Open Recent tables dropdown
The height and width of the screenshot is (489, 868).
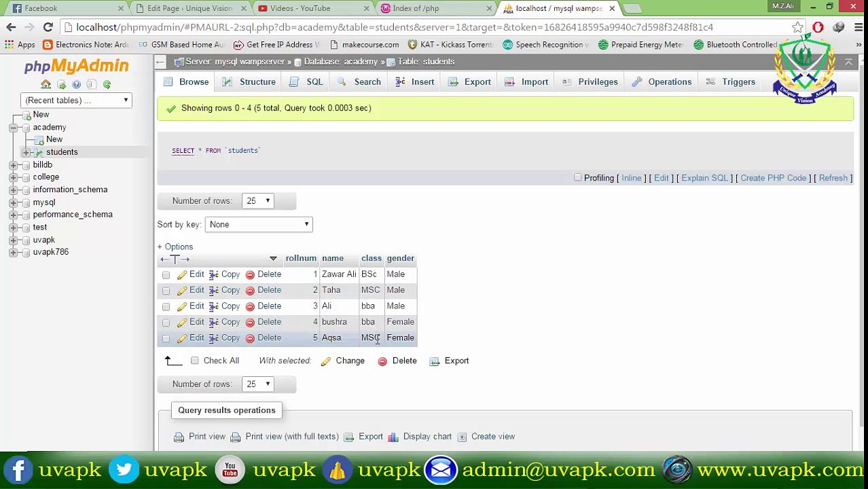[76, 101]
